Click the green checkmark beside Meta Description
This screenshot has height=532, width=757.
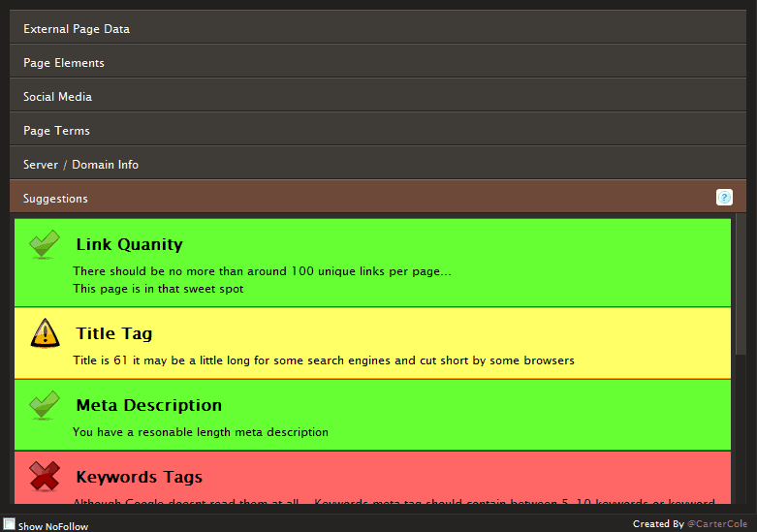[45, 405]
